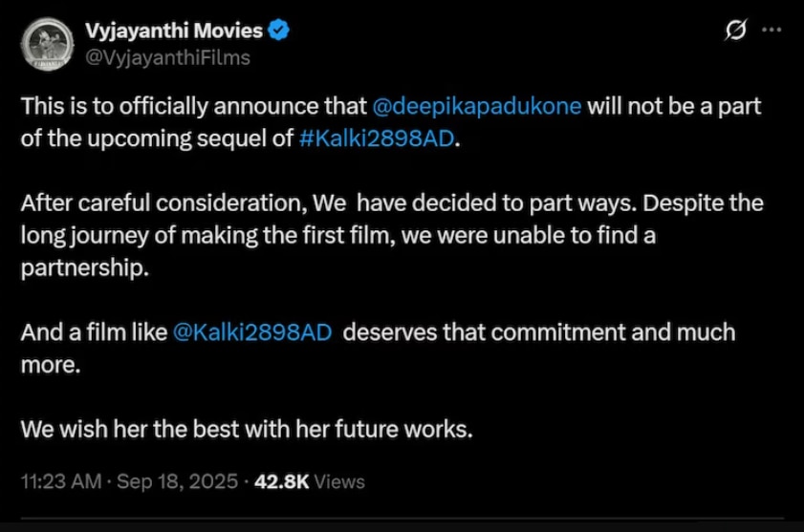The width and height of the screenshot is (804, 532).
Task: Go to the @Kalki2898AD account mention
Action: [x=252, y=333]
